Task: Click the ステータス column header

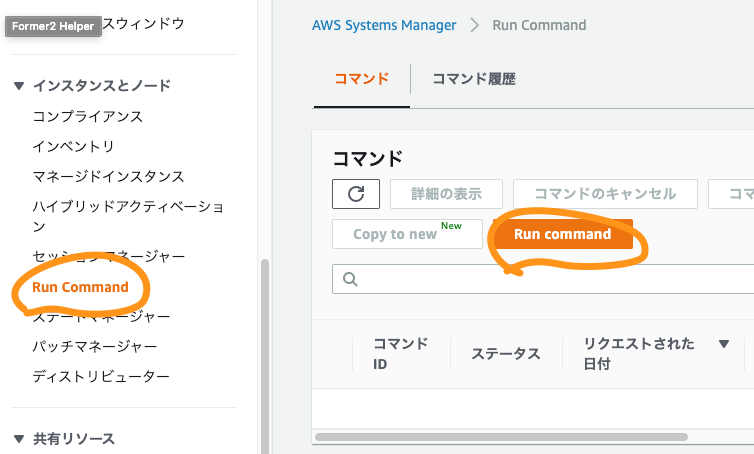Action: click(x=505, y=354)
